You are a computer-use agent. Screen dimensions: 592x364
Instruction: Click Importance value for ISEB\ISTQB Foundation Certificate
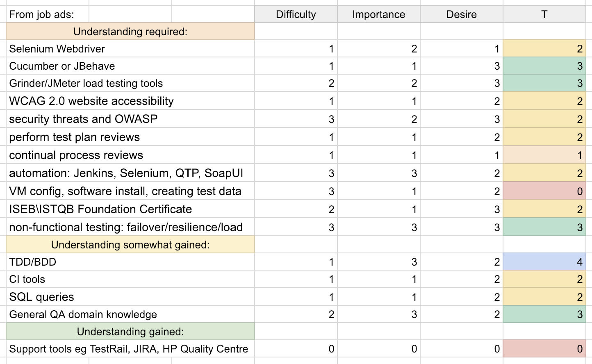(x=378, y=209)
